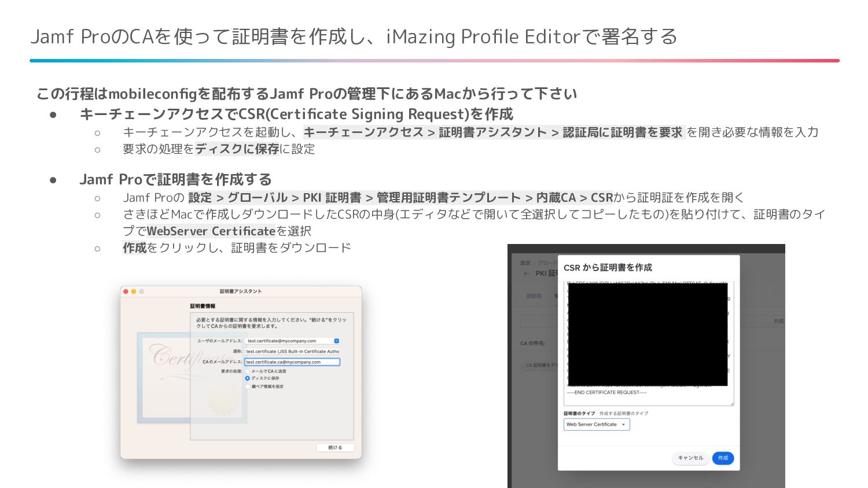This screenshot has height=488, width=868.
Task: Select the ディスクに保存 radio button
Action: 248,378
